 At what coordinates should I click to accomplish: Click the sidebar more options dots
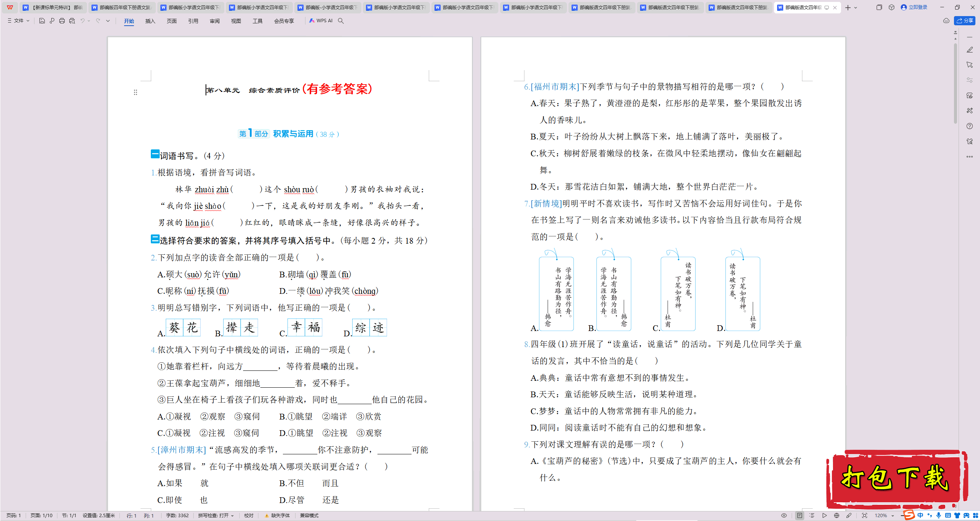coord(970,157)
